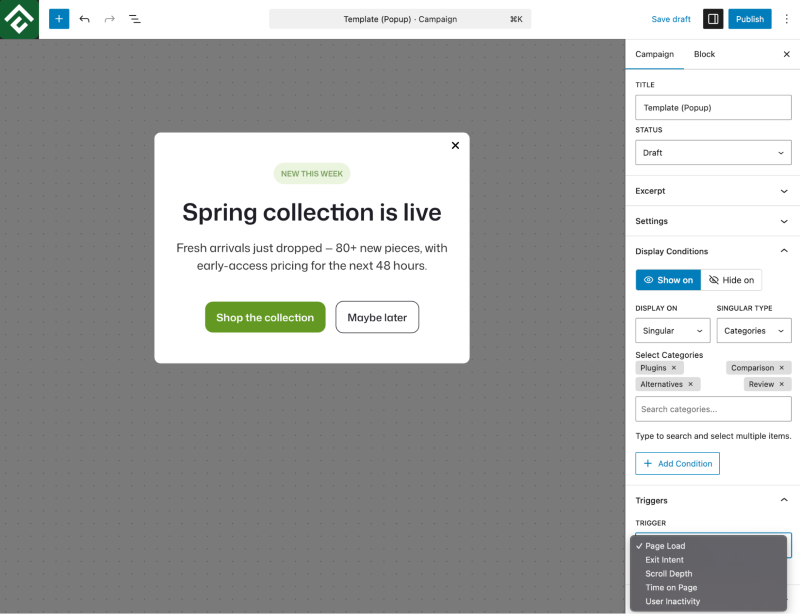Click the Shop the collection button
This screenshot has height=614, width=800.
click(x=265, y=317)
